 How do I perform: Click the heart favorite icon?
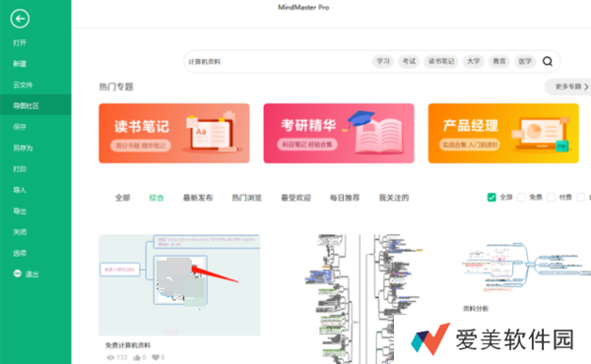(x=156, y=357)
